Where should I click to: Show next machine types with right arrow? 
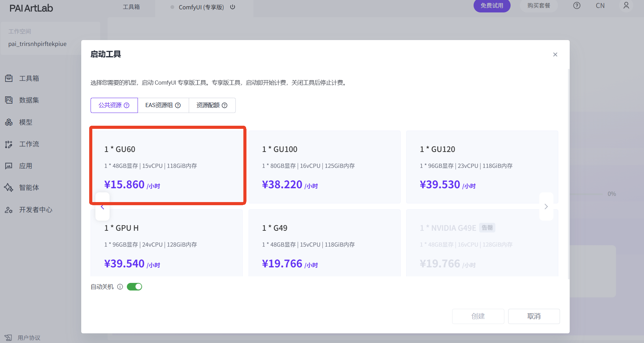[x=546, y=207]
